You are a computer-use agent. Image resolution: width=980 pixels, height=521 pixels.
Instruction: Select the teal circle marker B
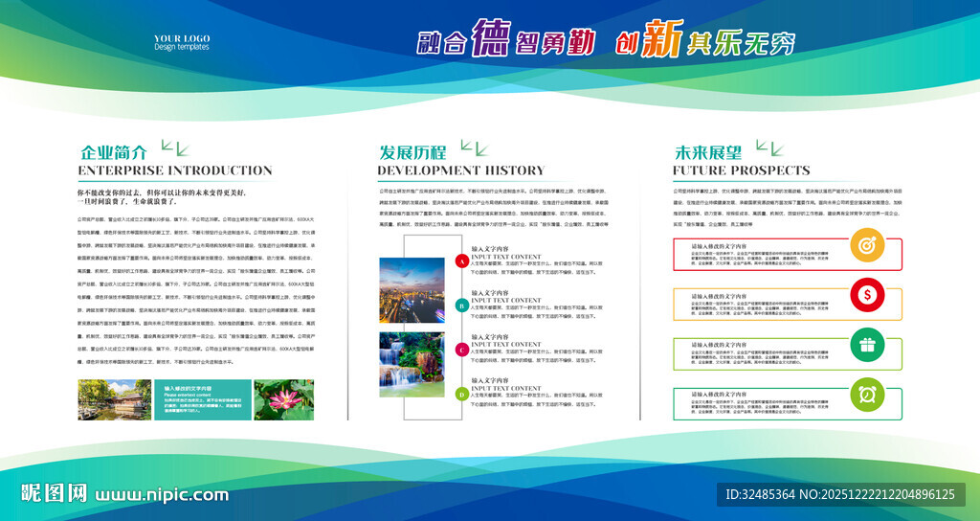tap(461, 306)
